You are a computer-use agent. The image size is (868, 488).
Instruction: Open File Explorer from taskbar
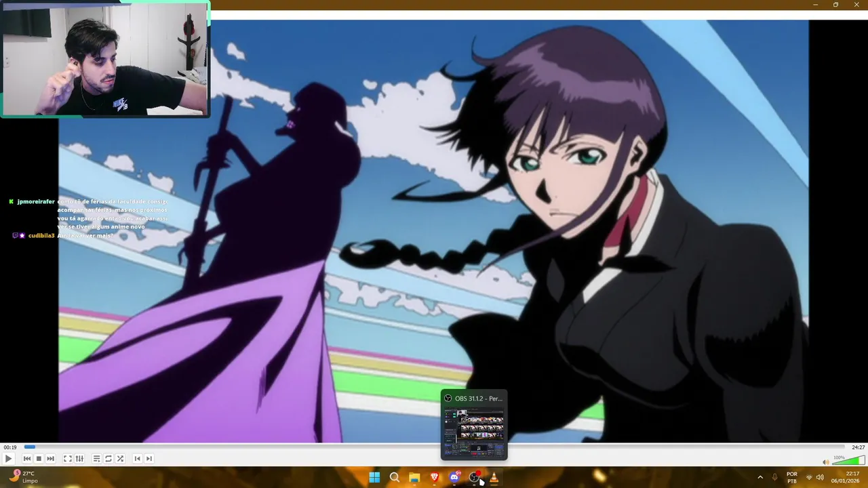click(x=414, y=478)
